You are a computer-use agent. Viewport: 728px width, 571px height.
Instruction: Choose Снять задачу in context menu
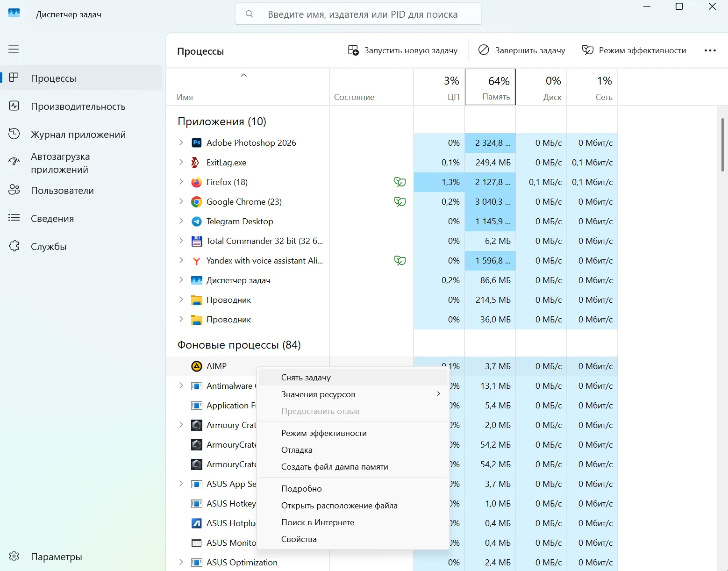point(353,378)
